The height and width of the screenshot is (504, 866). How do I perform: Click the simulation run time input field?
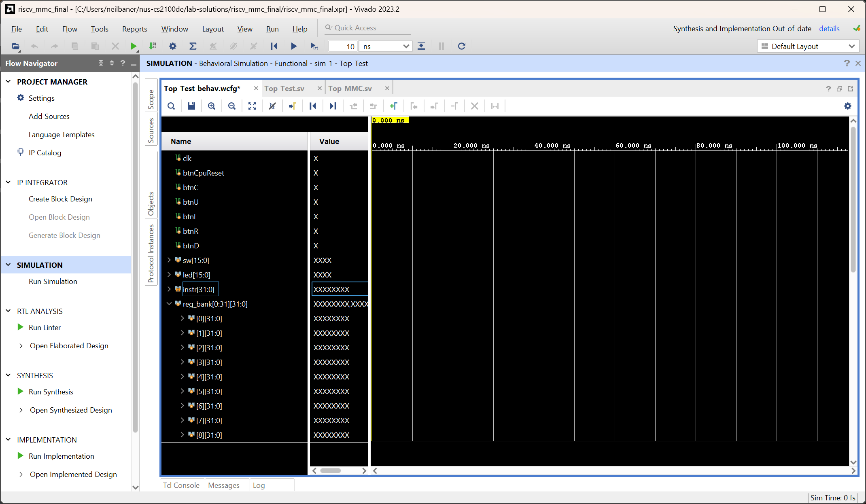(343, 47)
